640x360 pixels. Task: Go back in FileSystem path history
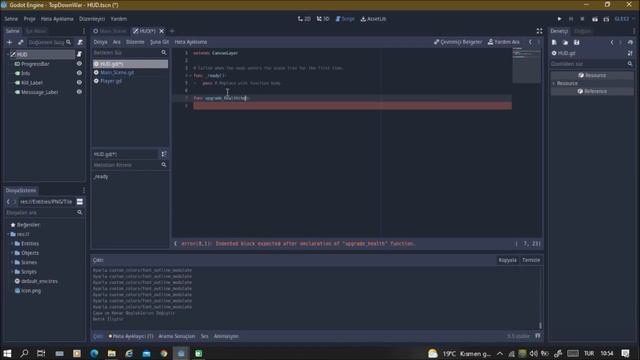[x=8, y=202]
